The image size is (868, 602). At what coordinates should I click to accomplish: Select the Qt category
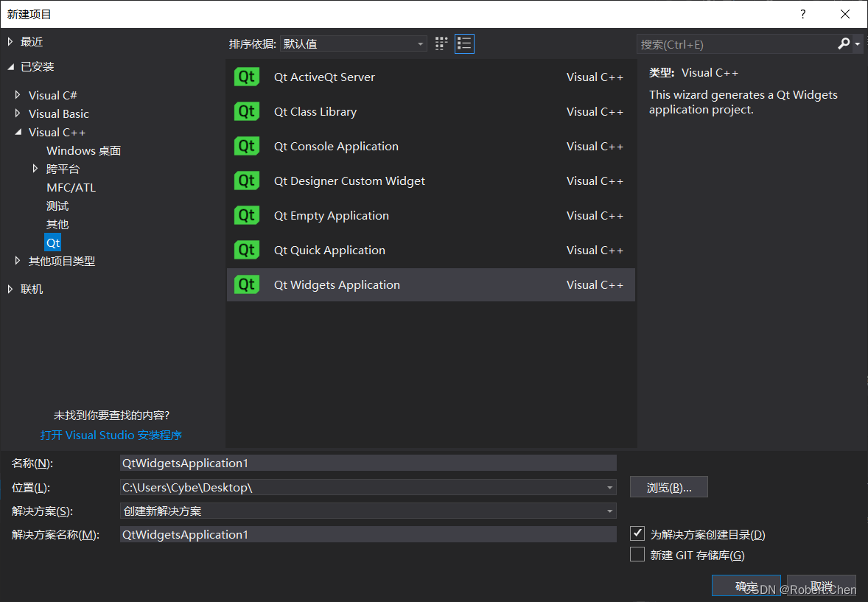(52, 242)
